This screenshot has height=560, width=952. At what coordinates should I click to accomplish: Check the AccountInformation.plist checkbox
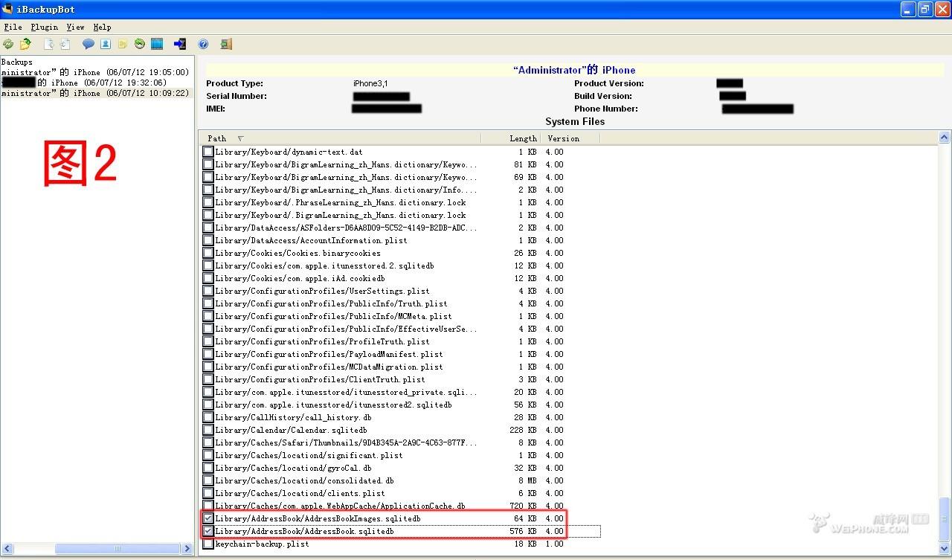[208, 240]
